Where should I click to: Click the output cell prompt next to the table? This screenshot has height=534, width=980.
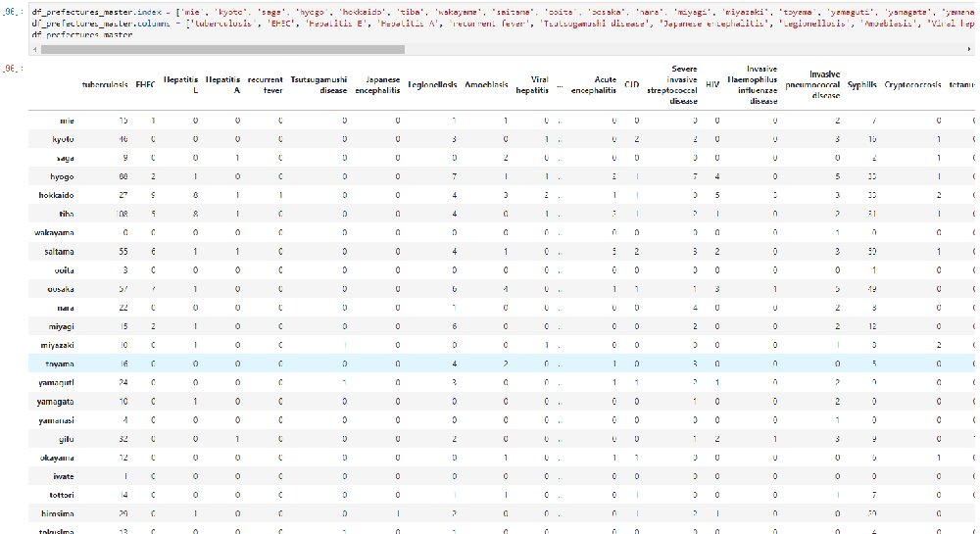point(12,69)
